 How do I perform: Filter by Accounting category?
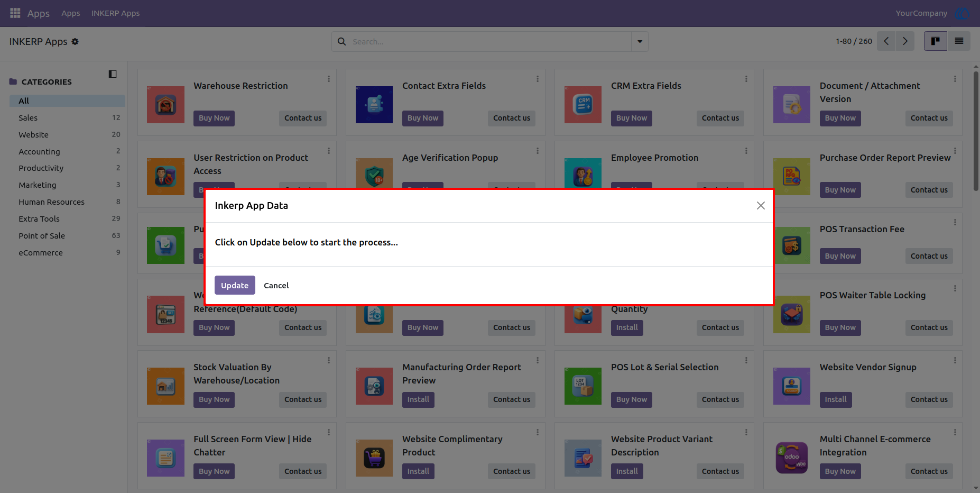pos(67,152)
